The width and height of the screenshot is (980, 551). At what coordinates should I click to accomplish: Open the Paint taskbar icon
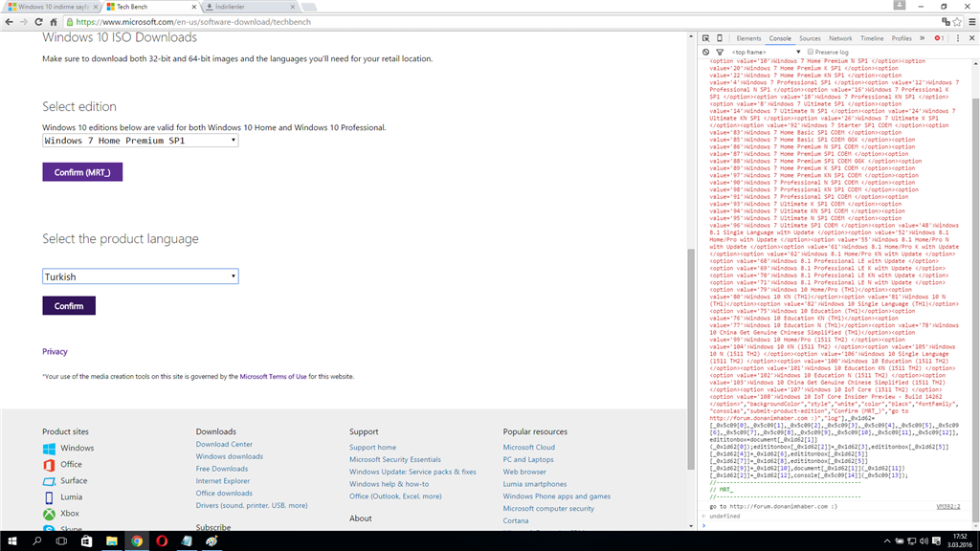point(212,541)
